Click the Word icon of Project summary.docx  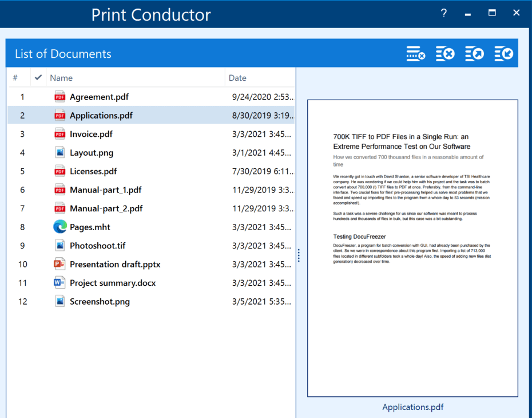60,283
